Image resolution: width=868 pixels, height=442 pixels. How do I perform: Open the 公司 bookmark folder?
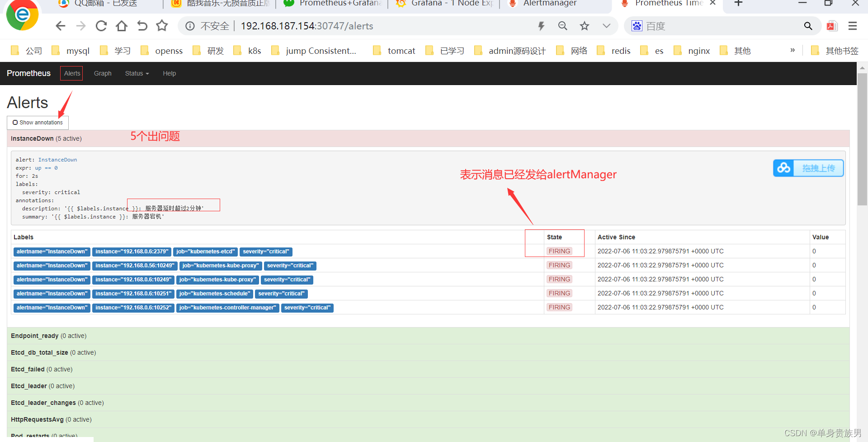[27, 51]
